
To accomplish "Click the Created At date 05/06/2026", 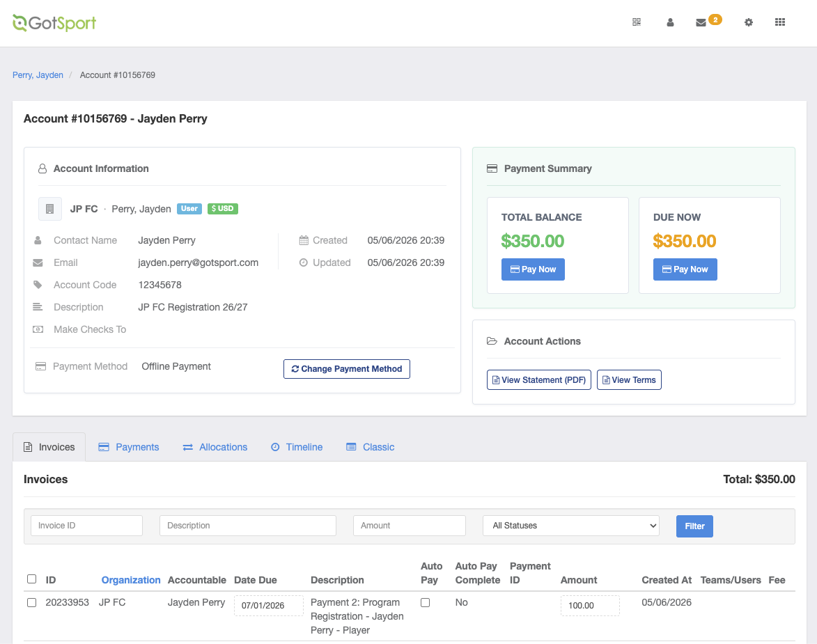I will point(667,602).
